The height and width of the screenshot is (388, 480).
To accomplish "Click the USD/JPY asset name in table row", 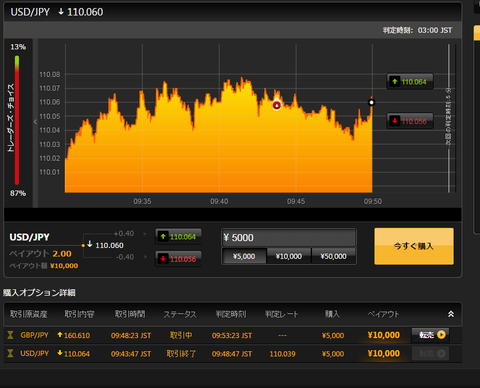I will [34, 353].
